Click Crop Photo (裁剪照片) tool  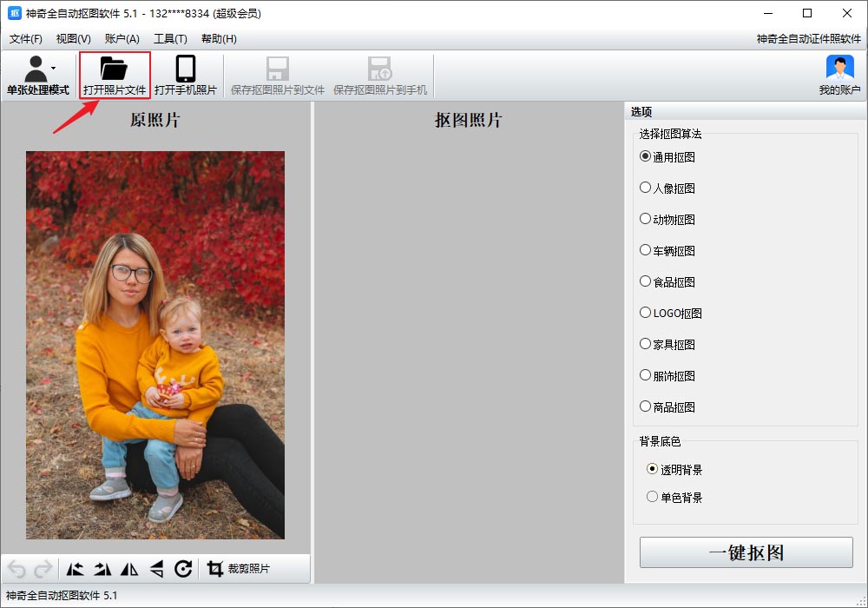(x=239, y=569)
